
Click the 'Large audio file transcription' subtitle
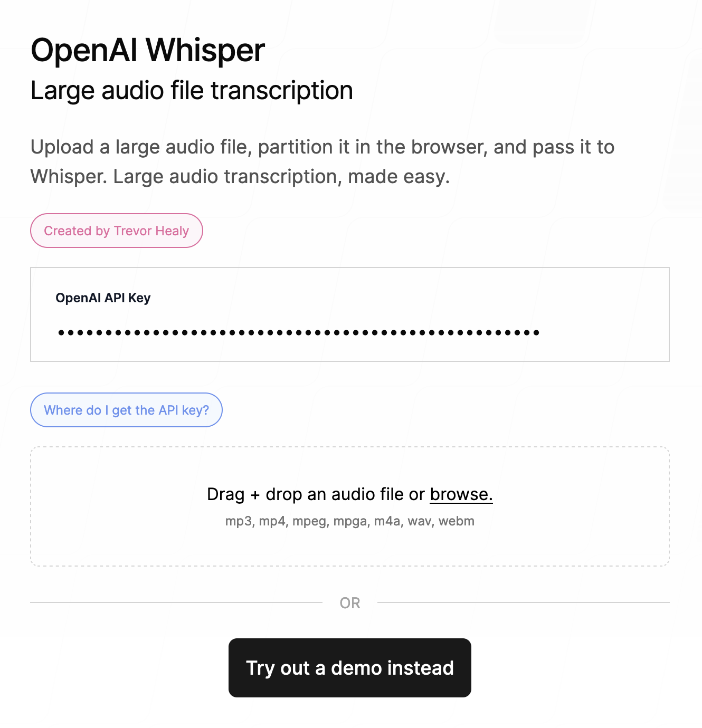[192, 90]
